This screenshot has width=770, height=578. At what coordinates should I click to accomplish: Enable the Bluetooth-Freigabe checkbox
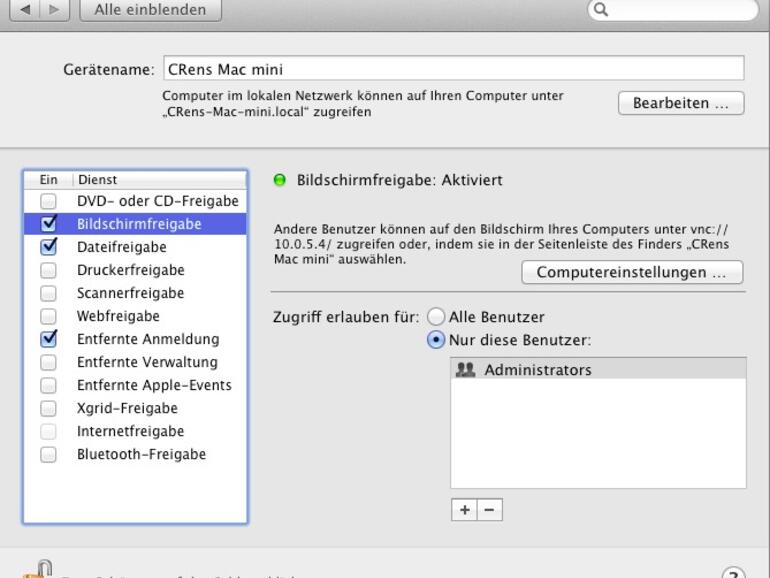(x=48, y=454)
